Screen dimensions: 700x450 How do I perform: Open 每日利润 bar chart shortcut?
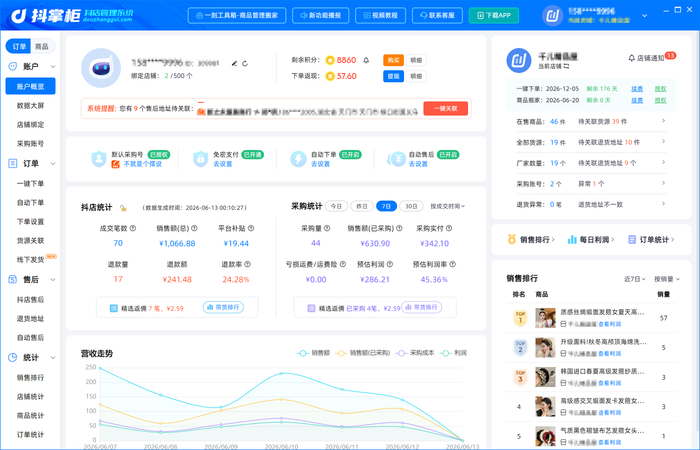click(590, 240)
